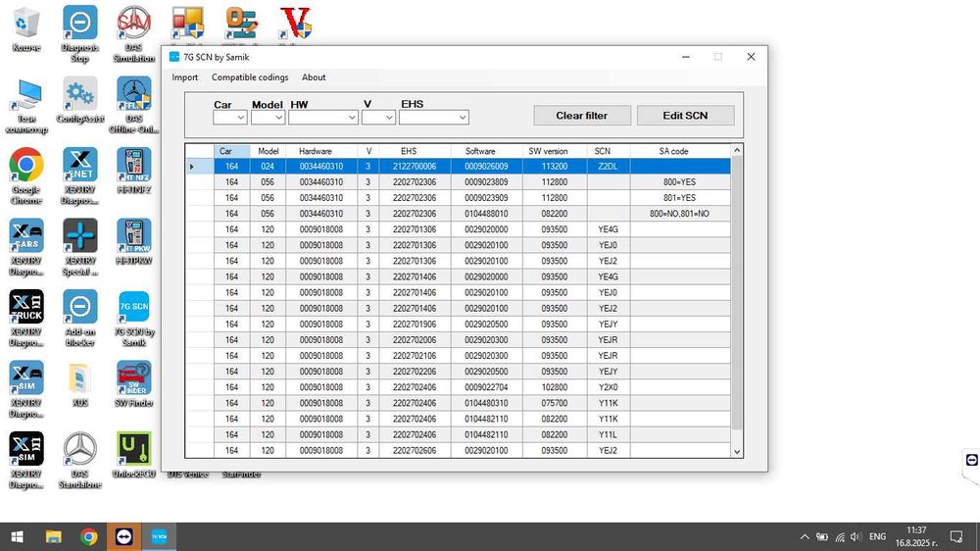Click Clear filter button
The image size is (980, 551).
click(582, 115)
